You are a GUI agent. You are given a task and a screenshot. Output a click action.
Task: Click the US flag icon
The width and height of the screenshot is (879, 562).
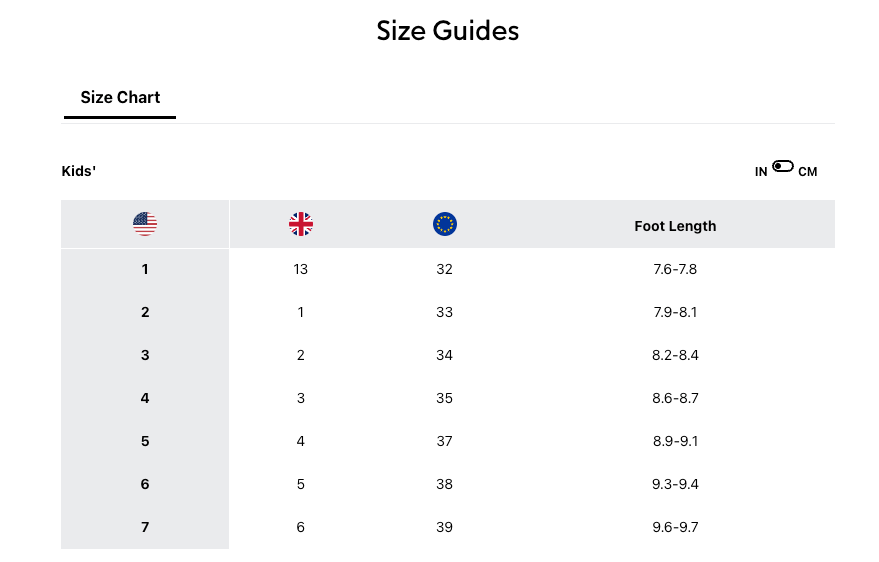click(145, 224)
